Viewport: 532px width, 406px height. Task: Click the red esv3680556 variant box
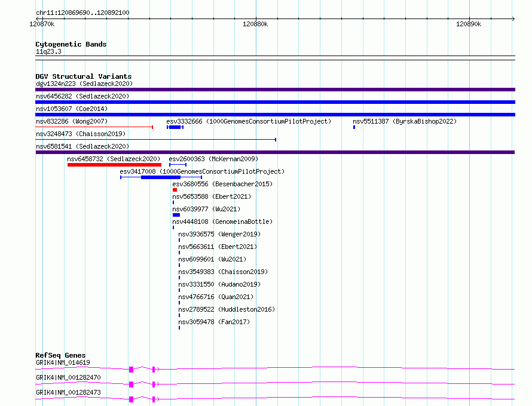click(175, 190)
